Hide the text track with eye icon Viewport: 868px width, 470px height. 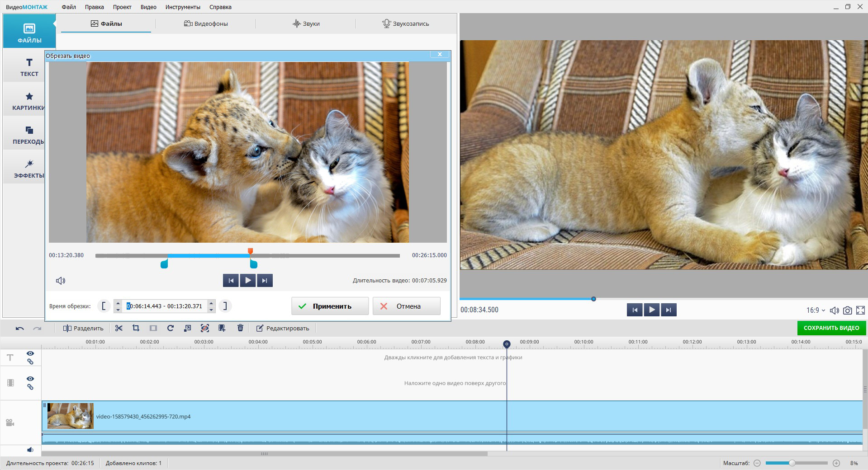pyautogui.click(x=30, y=353)
